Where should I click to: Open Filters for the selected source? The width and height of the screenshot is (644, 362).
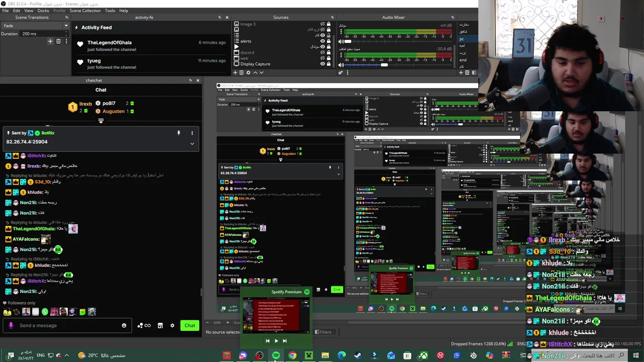pos(323,332)
